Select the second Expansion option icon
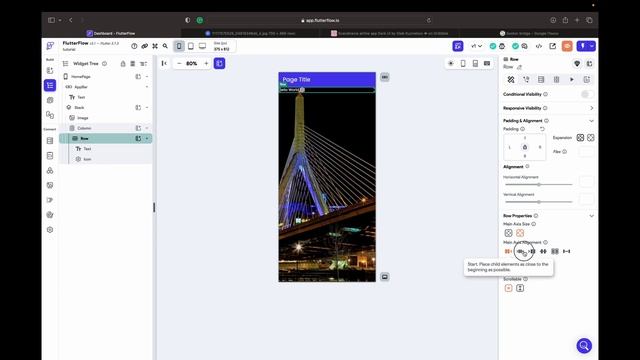640x360 pixels. coord(591,138)
